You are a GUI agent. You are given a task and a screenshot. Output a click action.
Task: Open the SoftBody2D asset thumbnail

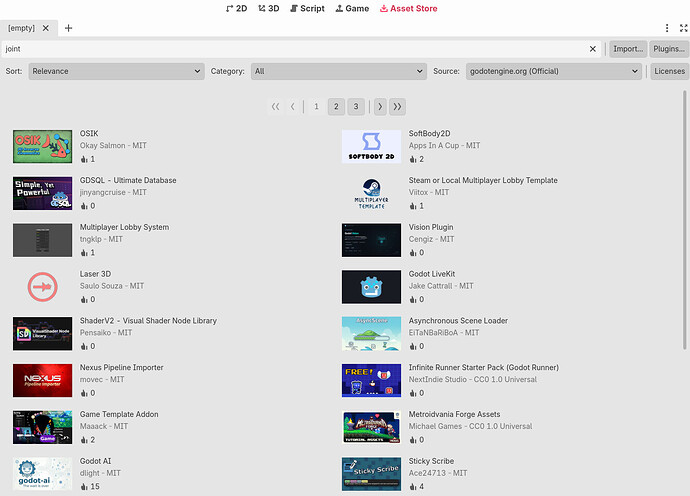(x=371, y=146)
